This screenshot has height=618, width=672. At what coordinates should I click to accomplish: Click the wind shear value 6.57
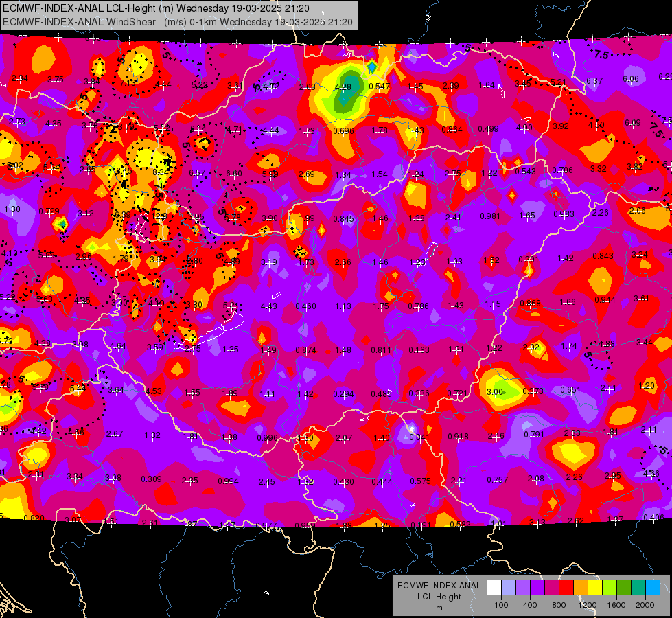click(197, 173)
